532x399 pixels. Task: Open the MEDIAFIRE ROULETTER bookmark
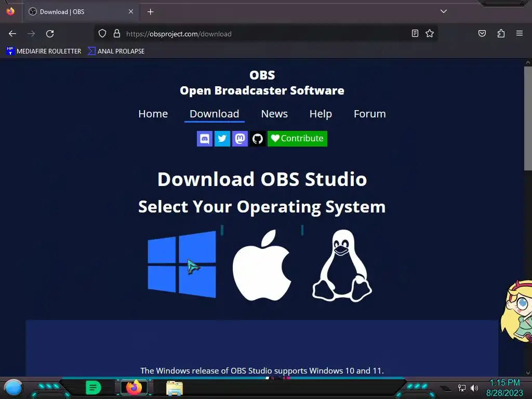pos(44,51)
